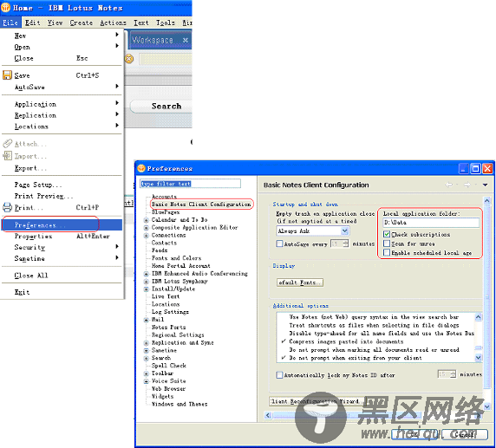496x448 pixels.
Task: Choose Preferences in the File menu
Action: (62, 224)
